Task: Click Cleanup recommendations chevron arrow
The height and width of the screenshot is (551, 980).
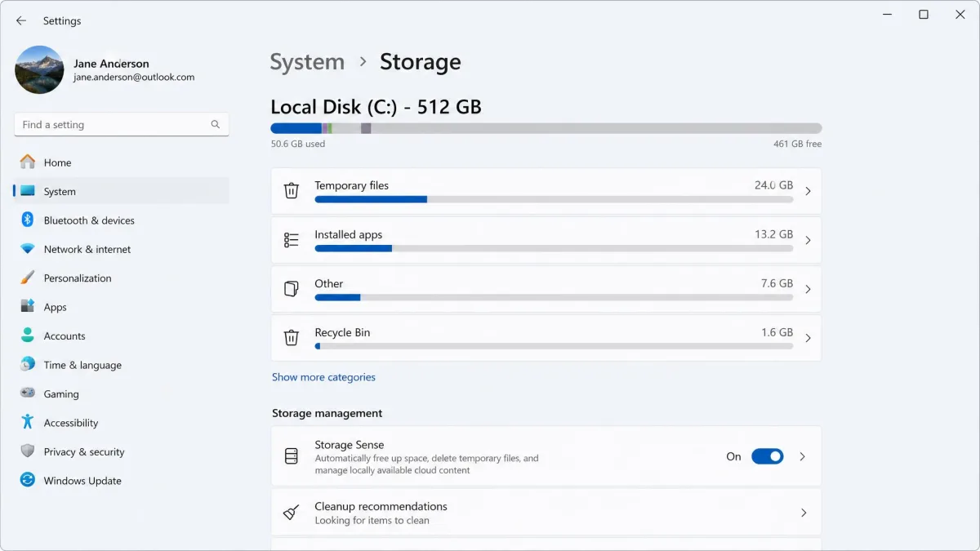Action: [x=804, y=513]
